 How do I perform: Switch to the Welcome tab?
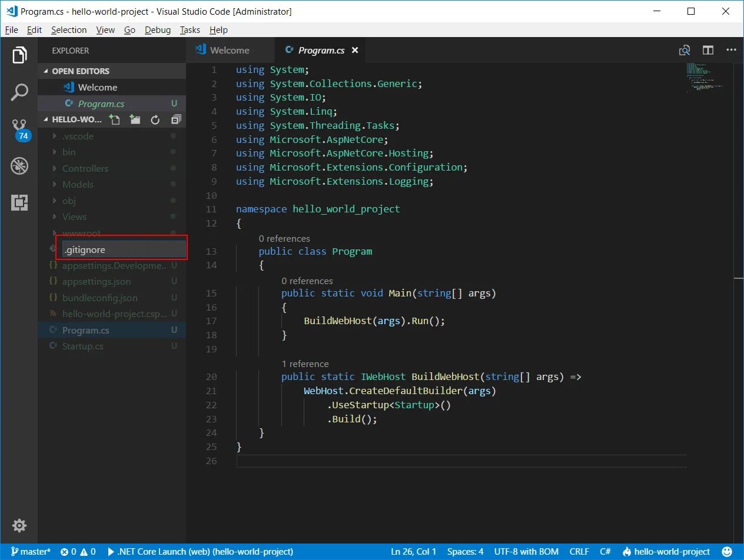pos(230,51)
